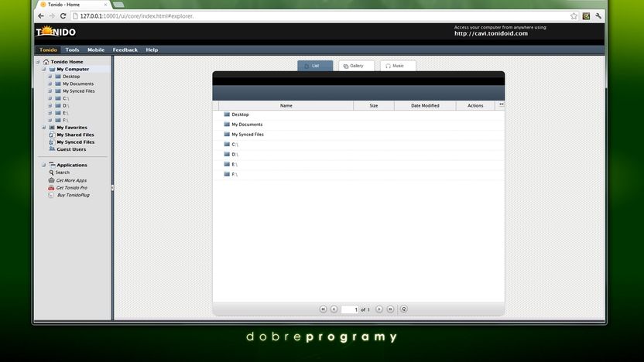
Task: Click the Get Tonido Pro icon
Action: [x=51, y=187]
